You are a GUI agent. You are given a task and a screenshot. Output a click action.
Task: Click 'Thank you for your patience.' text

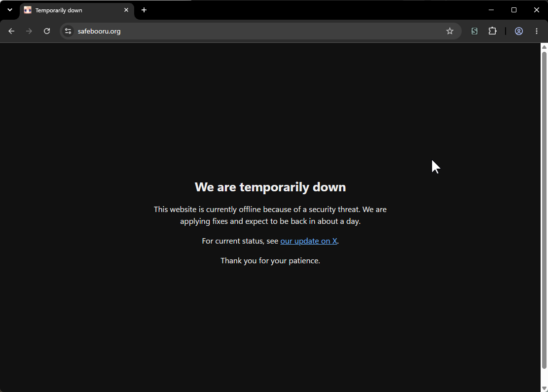(x=270, y=261)
